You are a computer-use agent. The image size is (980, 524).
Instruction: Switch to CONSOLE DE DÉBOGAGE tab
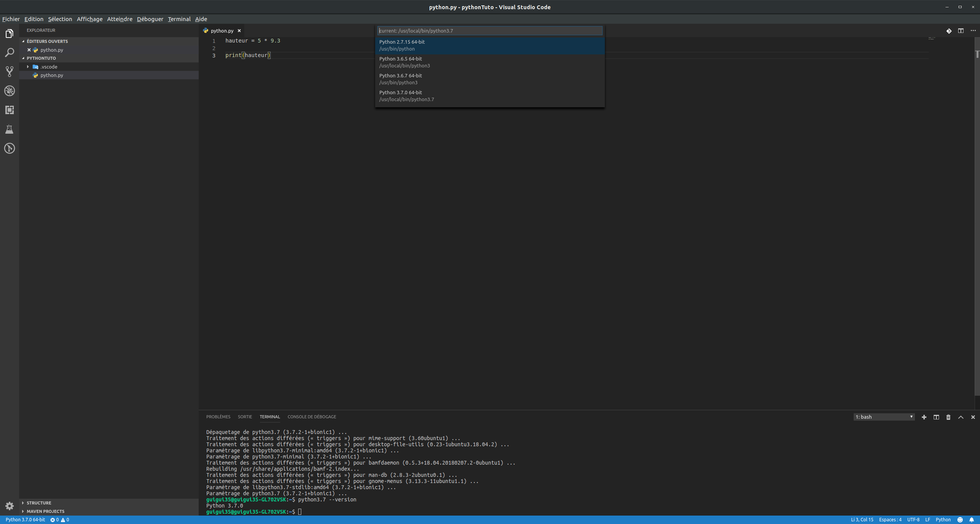point(312,417)
